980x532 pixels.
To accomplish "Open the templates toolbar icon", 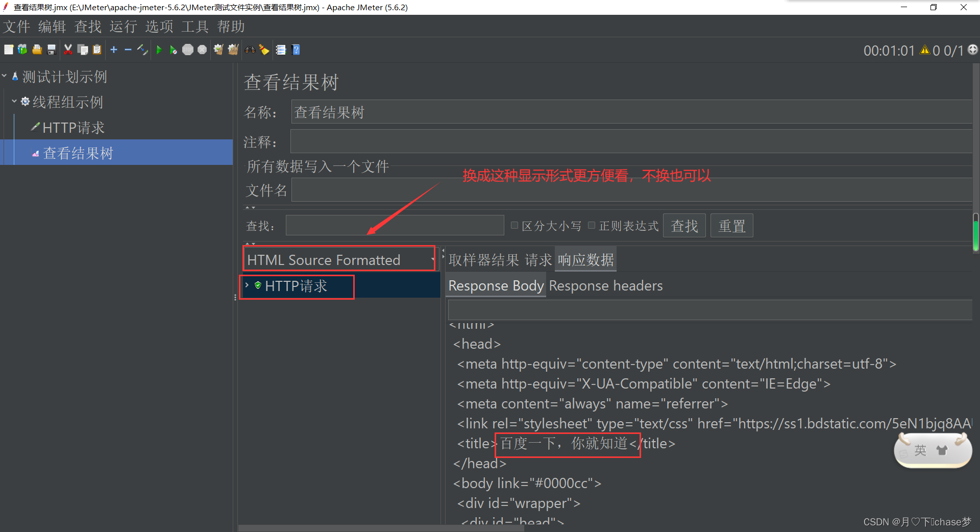I will coord(22,50).
